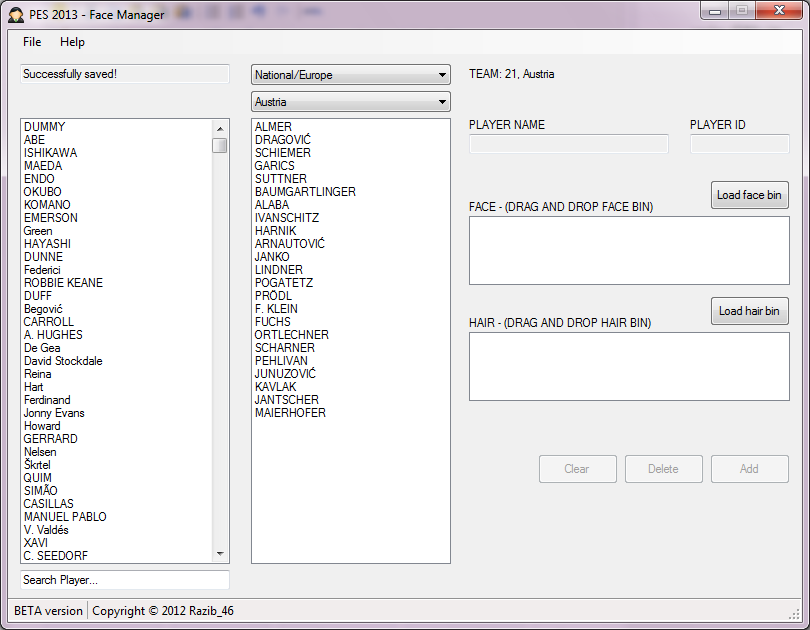Select MAIERHOFER in the Austria squad
The width and height of the screenshot is (810, 630).
pyautogui.click(x=351, y=413)
